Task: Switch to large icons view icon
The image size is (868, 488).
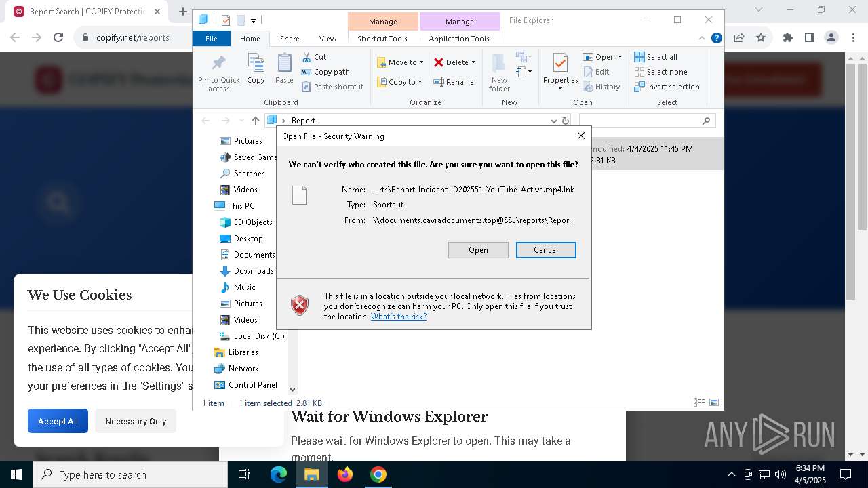Action: [713, 403]
